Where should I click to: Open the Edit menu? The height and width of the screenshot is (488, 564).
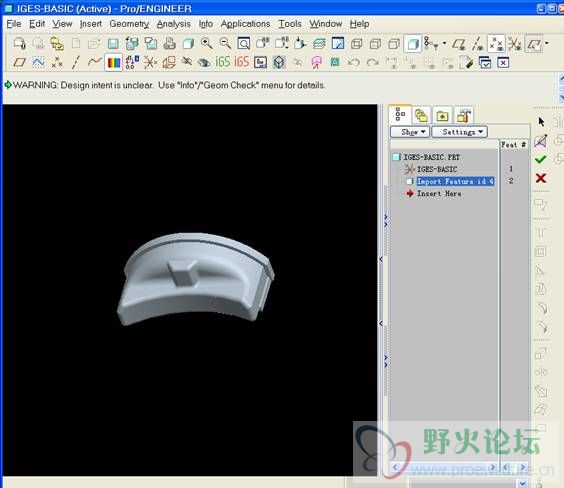37,24
